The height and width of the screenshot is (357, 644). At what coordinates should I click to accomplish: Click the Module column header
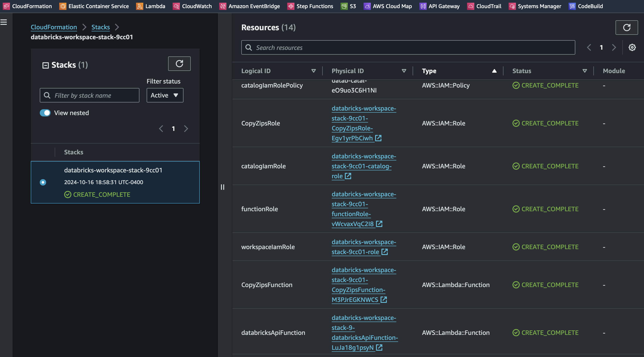(x=614, y=71)
